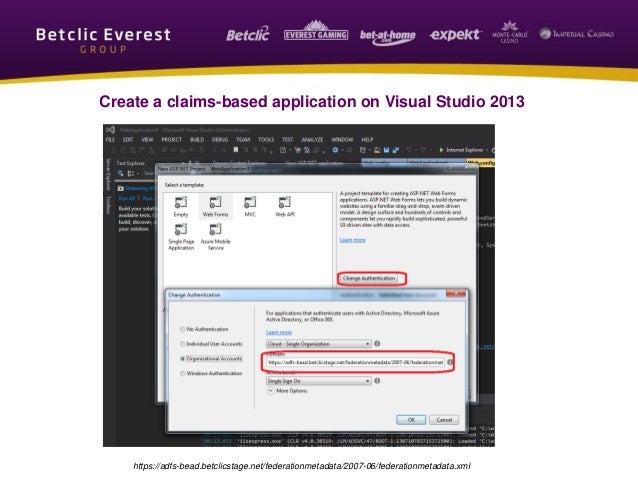Select the No Authentication radio button

pyautogui.click(x=183, y=329)
